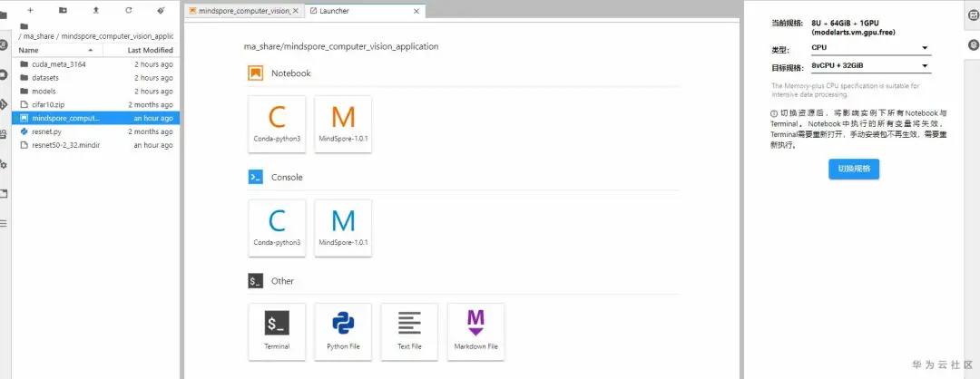Create a new Text File

[x=409, y=331]
